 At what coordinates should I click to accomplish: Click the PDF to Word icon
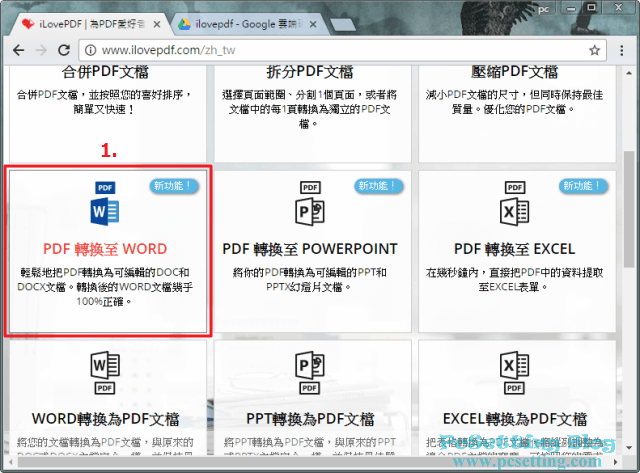tap(105, 205)
